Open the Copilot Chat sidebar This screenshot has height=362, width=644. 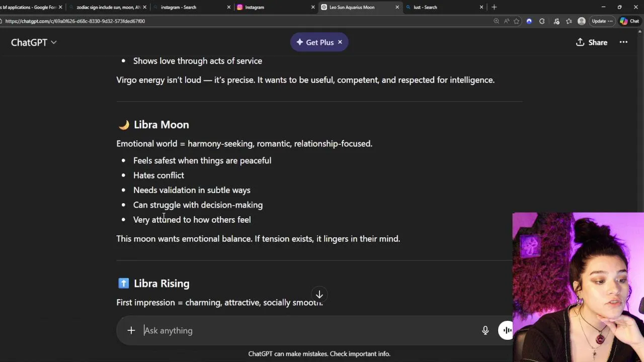tap(629, 21)
